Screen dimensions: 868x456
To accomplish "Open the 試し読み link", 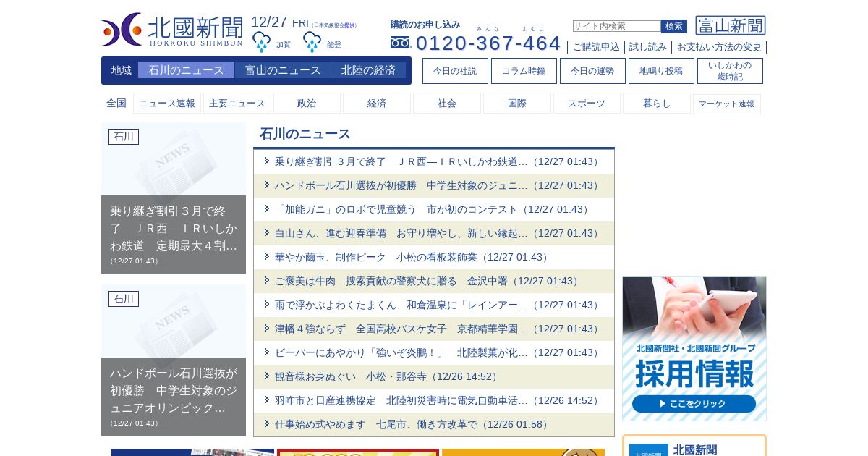I will (647, 47).
